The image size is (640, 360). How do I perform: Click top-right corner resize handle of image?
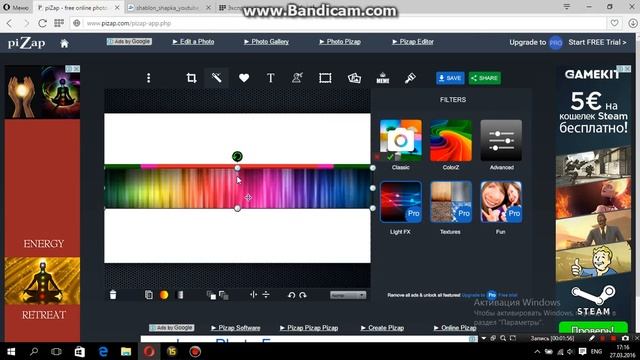[x=373, y=168]
